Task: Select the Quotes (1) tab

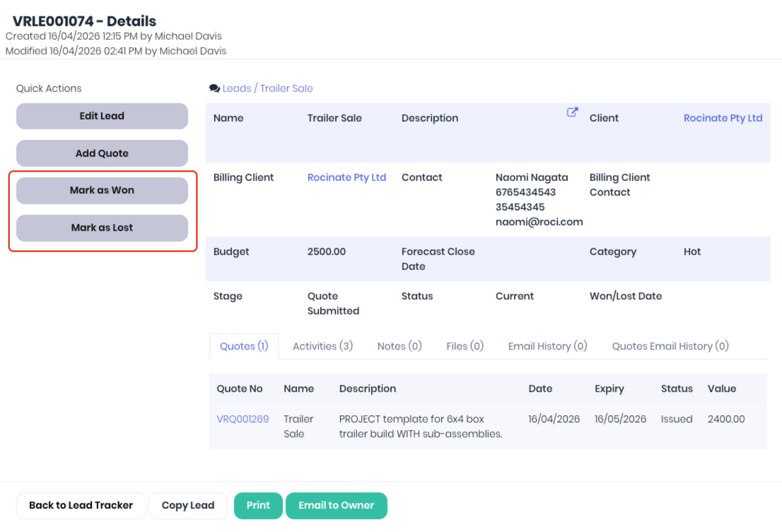Action: click(x=244, y=346)
